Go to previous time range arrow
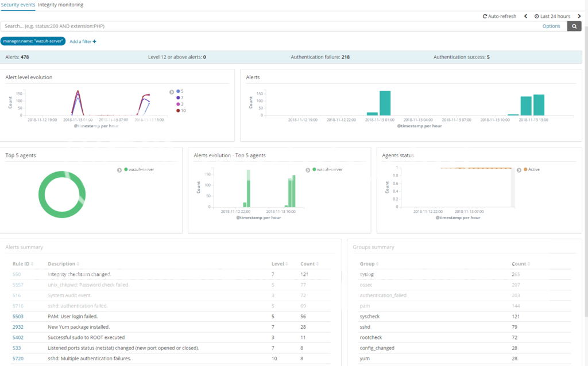Screen dimensions: 588x366 click(525, 17)
